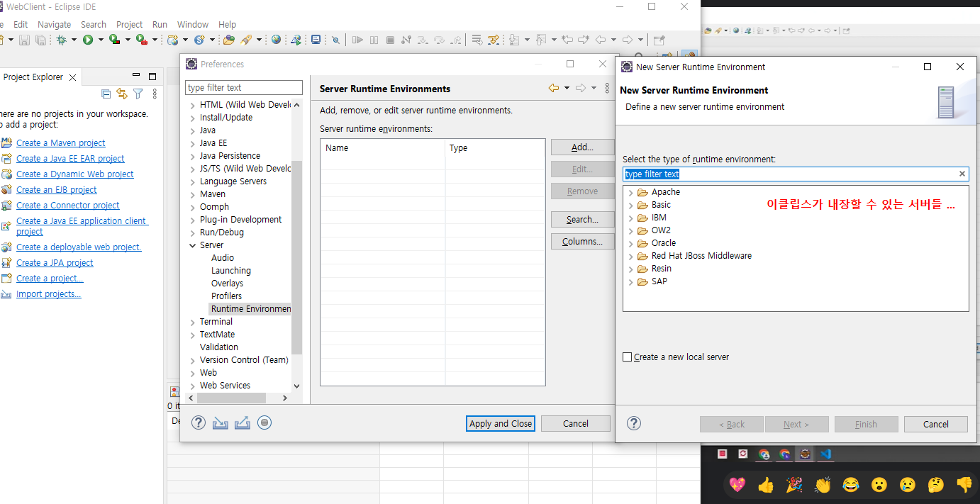Click the Save floppy icon in toolbar
Screen dimensions: 980x504
click(24, 40)
